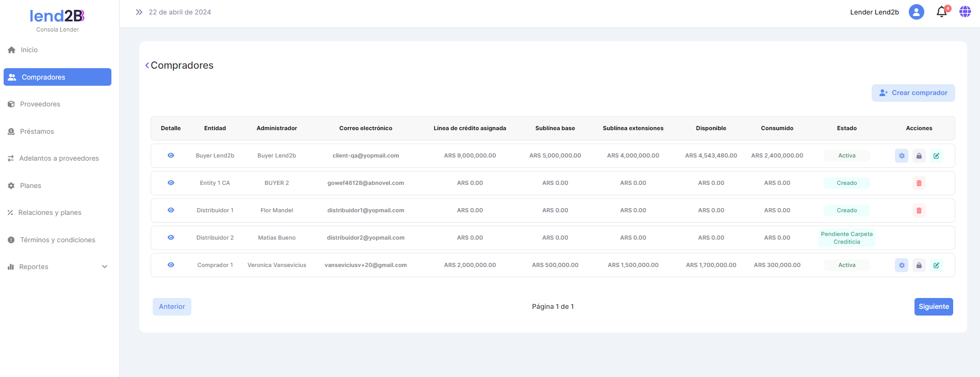The height and width of the screenshot is (377, 980).
Task: Click the lend2B logo
Action: (57, 17)
